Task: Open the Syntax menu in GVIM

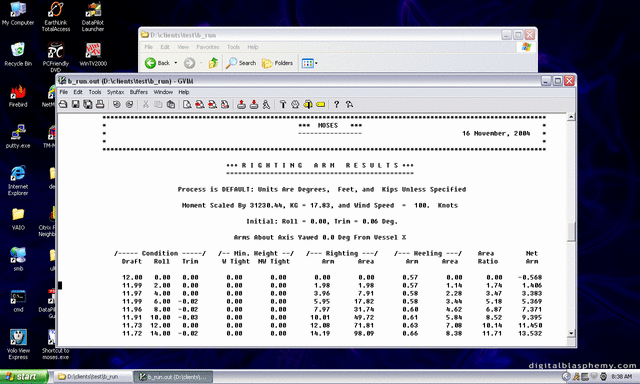Action: click(116, 92)
